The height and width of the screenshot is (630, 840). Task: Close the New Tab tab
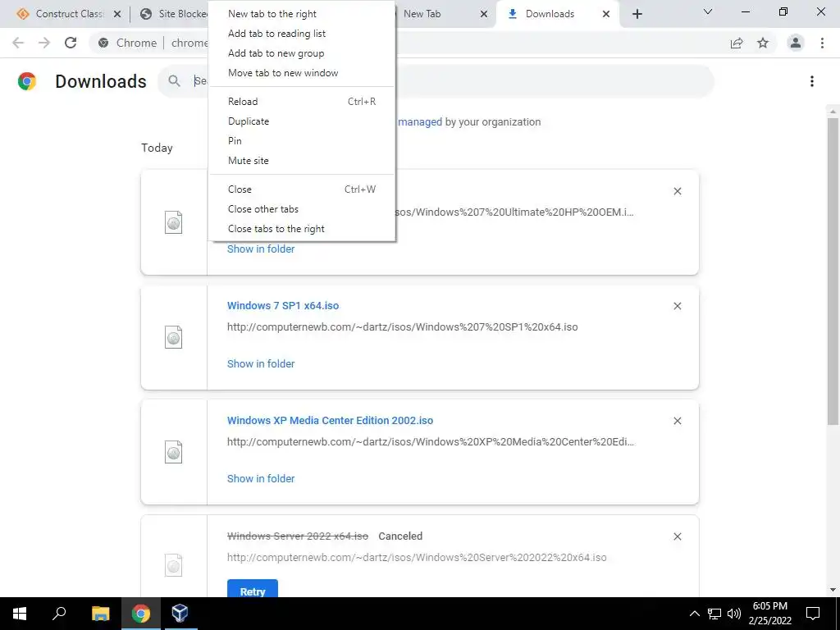coord(484,14)
